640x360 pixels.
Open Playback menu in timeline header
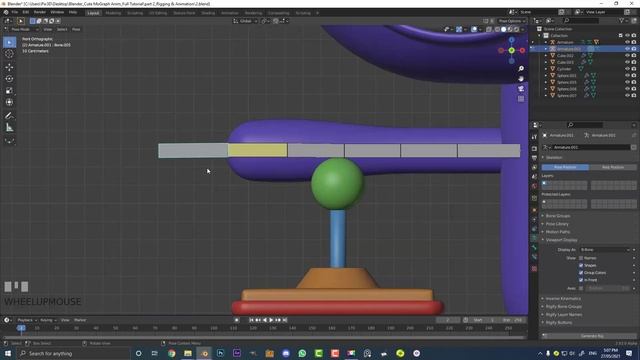pyautogui.click(x=27, y=320)
